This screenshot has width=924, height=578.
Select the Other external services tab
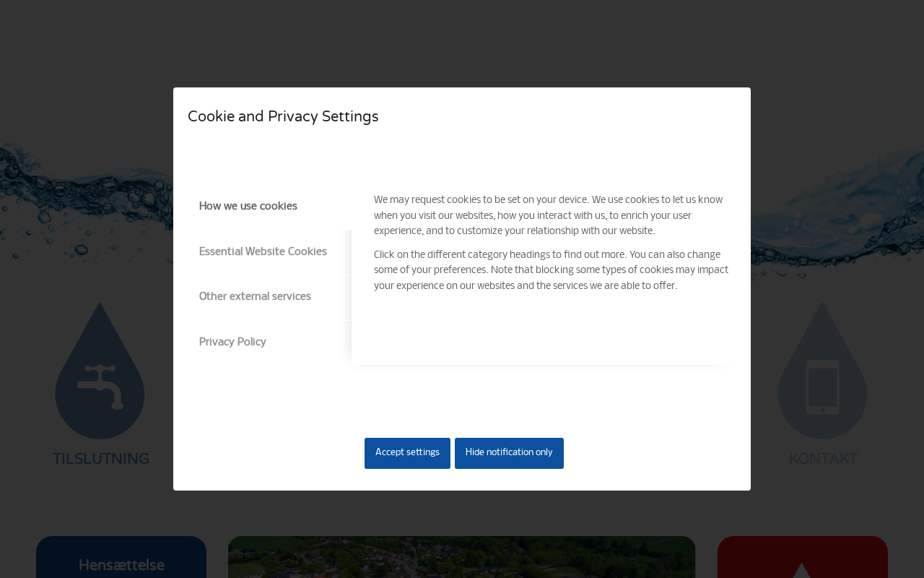point(255,297)
